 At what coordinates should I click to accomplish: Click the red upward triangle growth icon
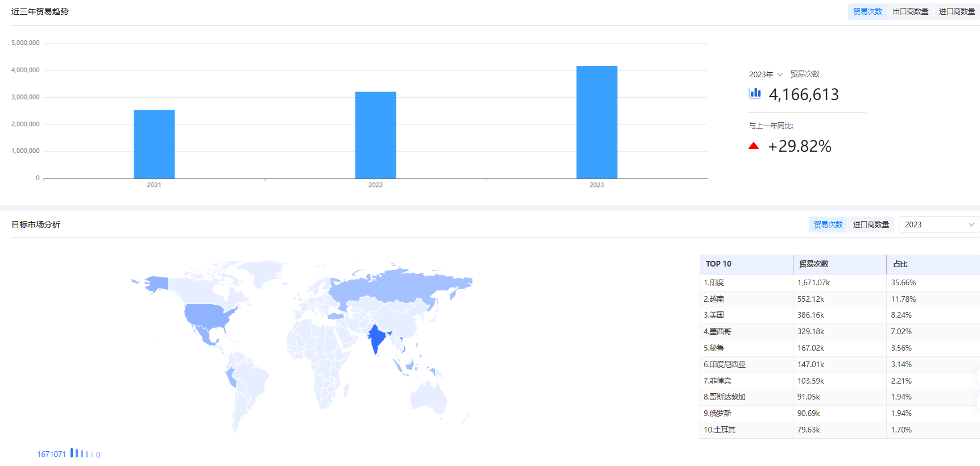coord(754,146)
